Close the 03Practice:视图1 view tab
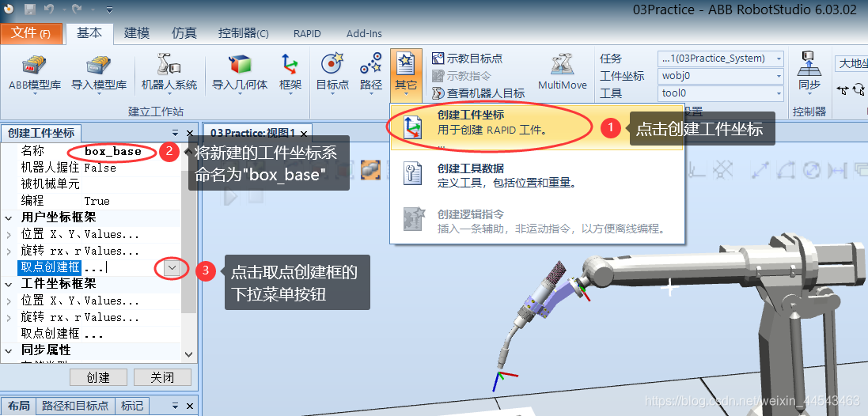 pyautogui.click(x=305, y=134)
